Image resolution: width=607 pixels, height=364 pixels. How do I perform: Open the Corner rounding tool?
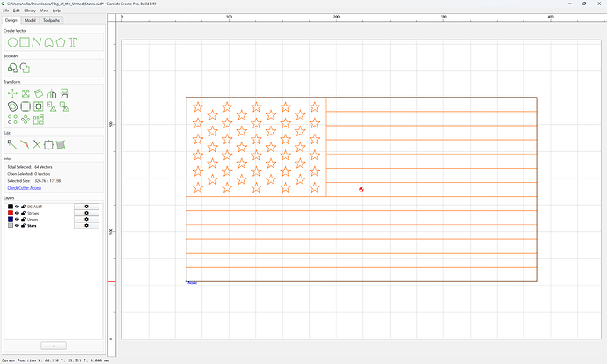pos(26,106)
